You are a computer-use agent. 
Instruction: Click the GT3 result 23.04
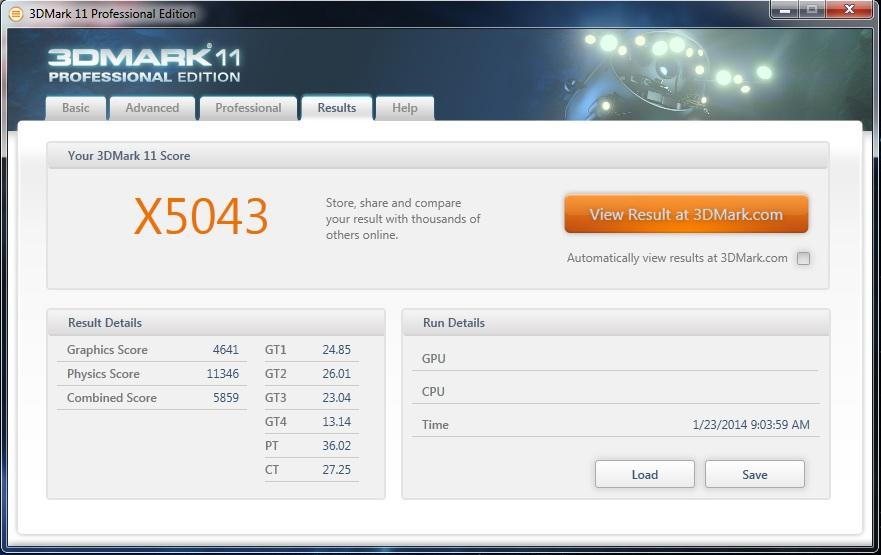tap(337, 398)
